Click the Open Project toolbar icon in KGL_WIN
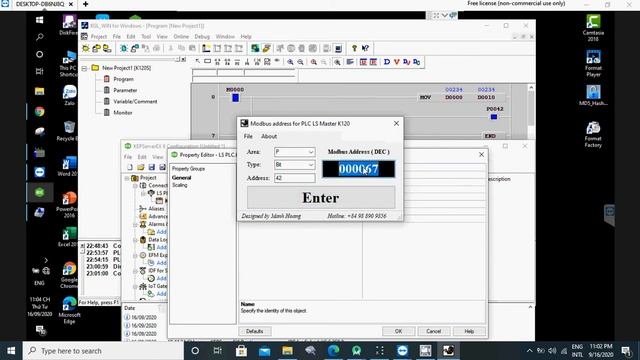 tap(96, 48)
